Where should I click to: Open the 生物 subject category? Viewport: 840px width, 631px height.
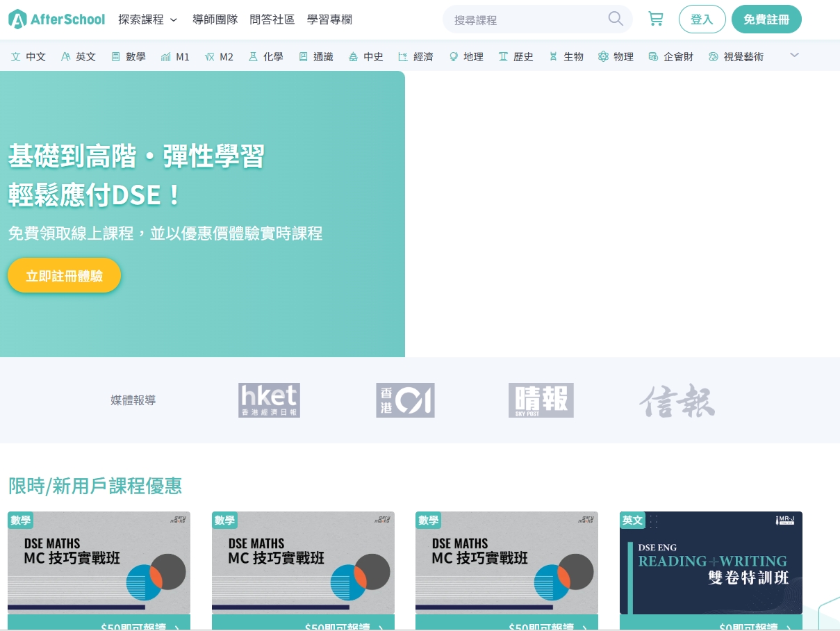point(566,57)
